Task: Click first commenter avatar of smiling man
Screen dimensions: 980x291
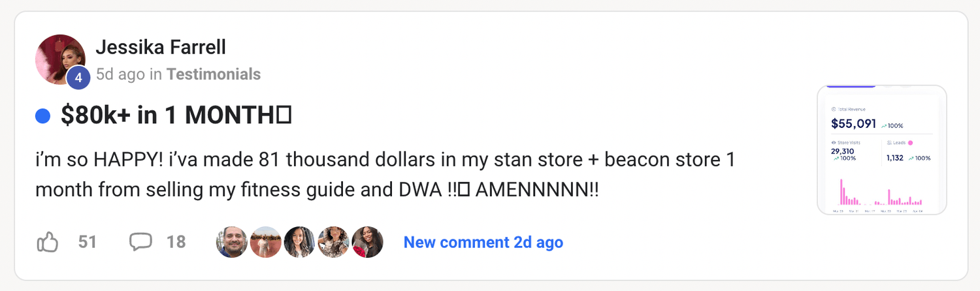Action: [232, 242]
